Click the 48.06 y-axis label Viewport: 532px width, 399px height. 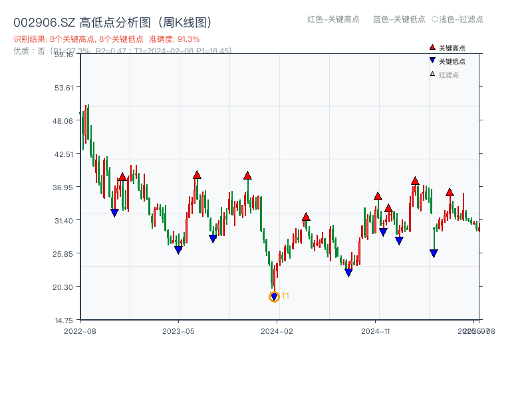(63, 121)
